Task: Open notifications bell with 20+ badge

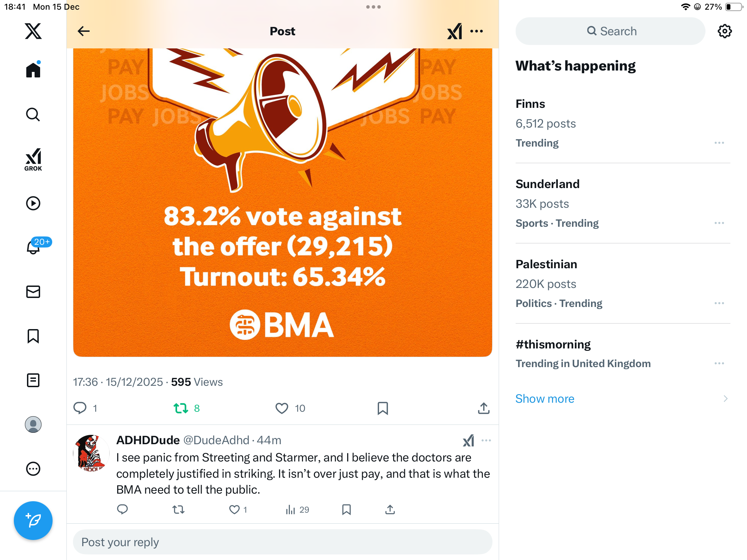Action: point(34,247)
